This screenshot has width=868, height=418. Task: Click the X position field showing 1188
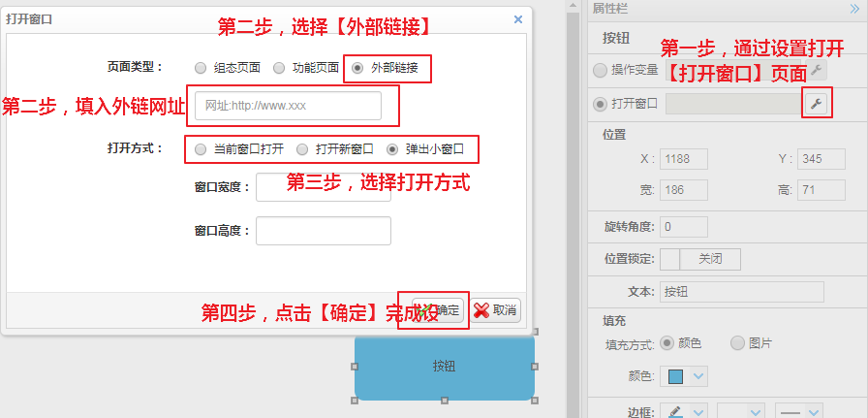[684, 159]
